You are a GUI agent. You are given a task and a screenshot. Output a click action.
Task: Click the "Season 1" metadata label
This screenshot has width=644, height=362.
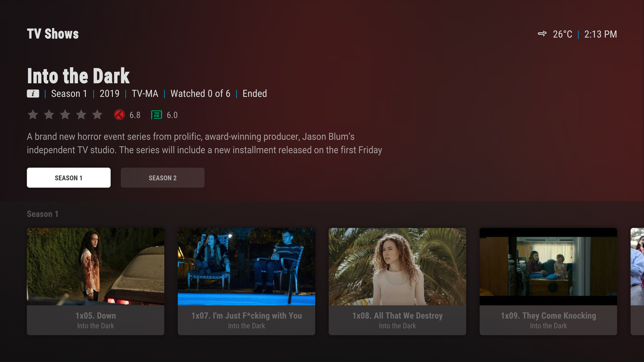tap(69, 94)
